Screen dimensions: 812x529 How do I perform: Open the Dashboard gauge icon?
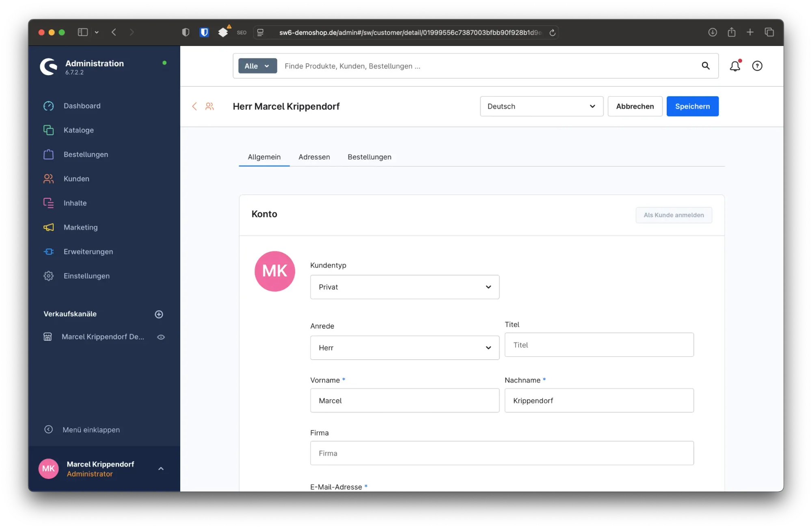tap(48, 106)
